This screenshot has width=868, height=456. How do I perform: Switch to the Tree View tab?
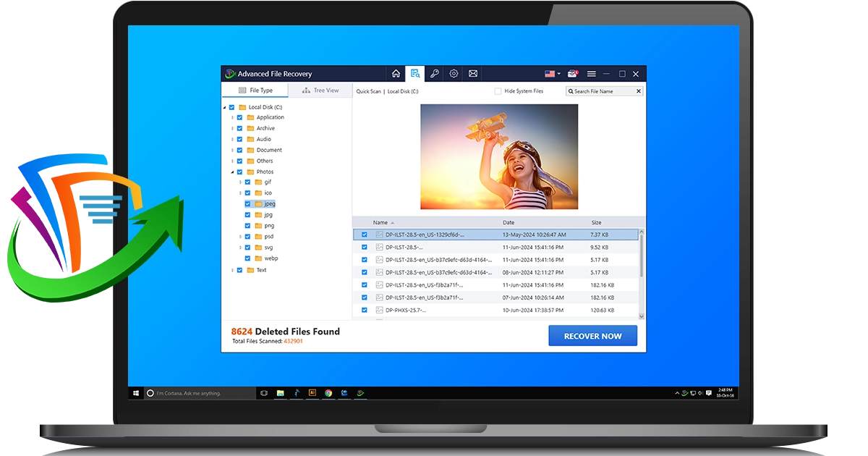click(x=320, y=90)
